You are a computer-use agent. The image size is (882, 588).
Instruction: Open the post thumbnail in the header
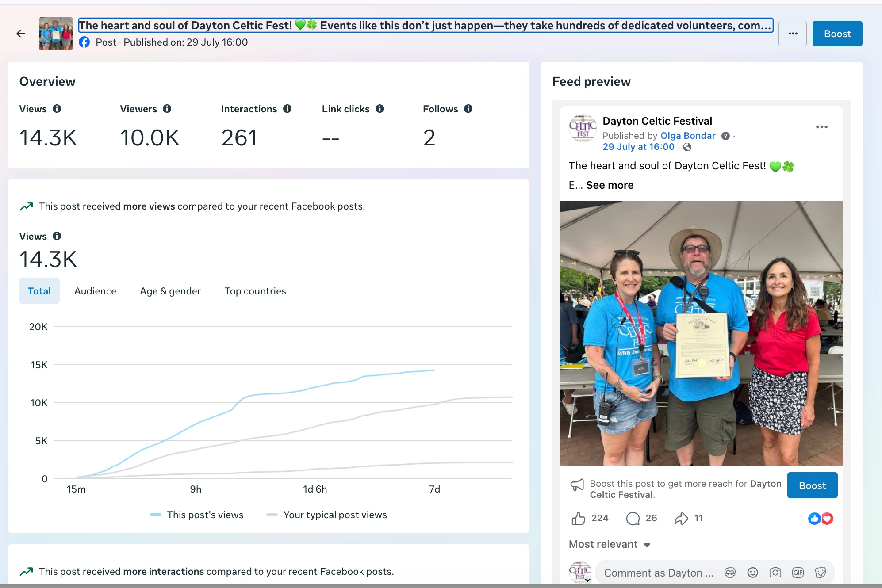[56, 34]
